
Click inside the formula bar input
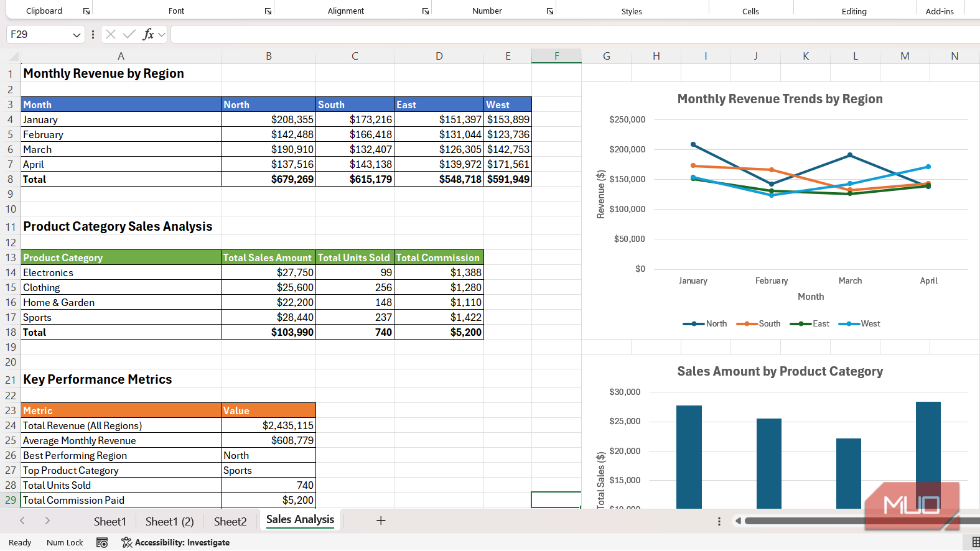[575, 34]
